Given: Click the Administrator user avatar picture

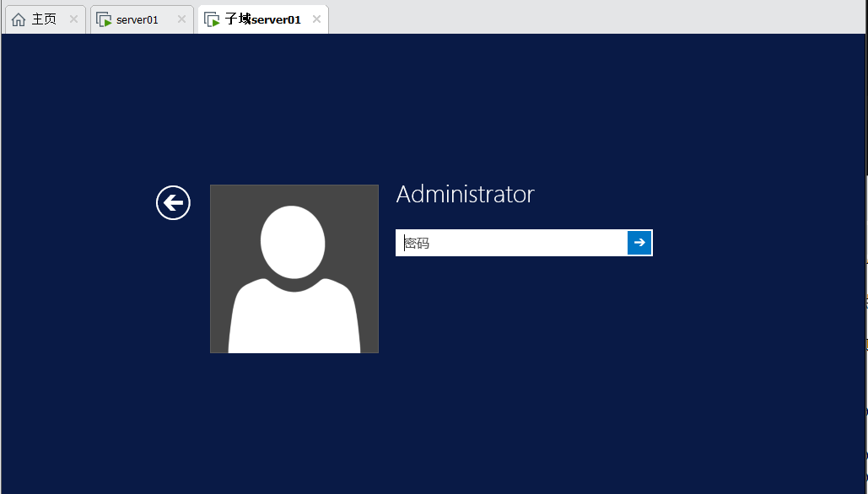Looking at the screenshot, I should 294,269.
